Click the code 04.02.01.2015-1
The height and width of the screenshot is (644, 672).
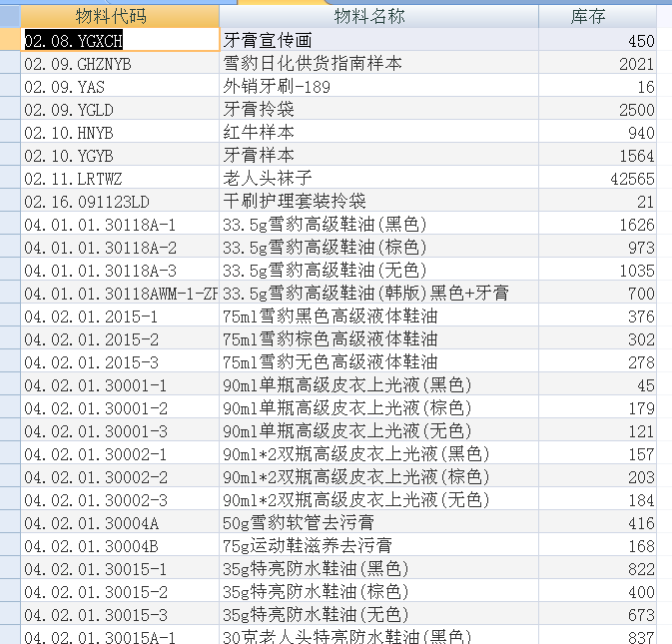coord(120,317)
